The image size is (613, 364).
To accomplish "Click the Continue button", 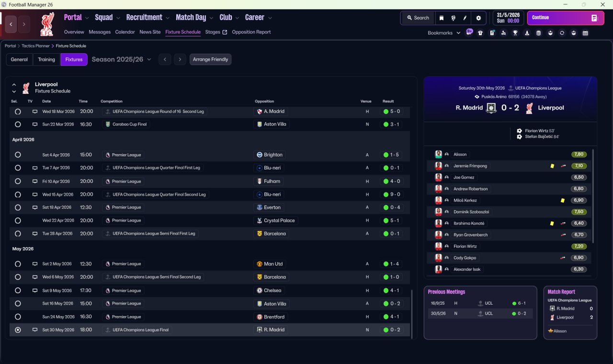I will pyautogui.click(x=566, y=18).
